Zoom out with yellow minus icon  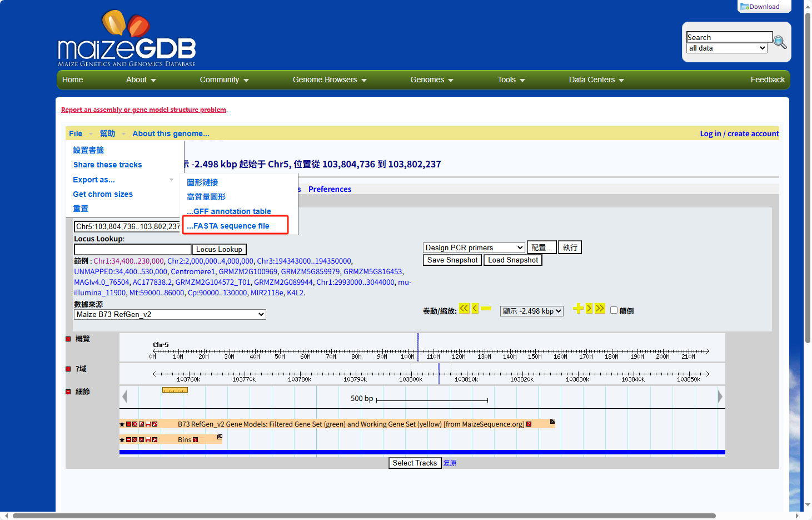click(486, 308)
